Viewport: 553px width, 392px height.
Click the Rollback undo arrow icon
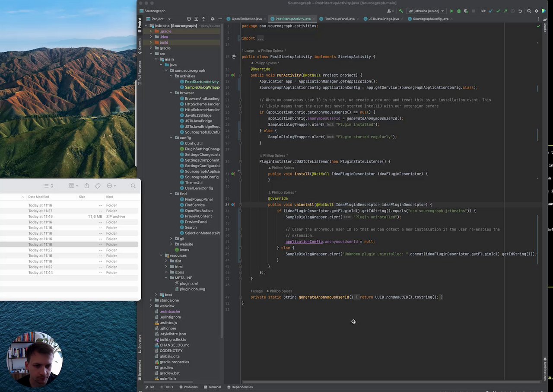[x=520, y=11]
